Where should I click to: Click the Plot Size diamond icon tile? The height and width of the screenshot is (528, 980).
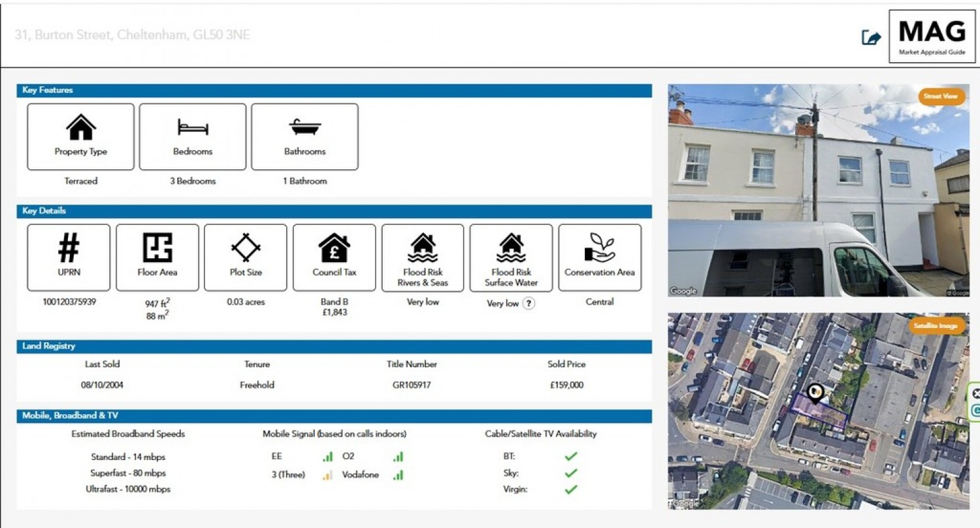point(246,257)
